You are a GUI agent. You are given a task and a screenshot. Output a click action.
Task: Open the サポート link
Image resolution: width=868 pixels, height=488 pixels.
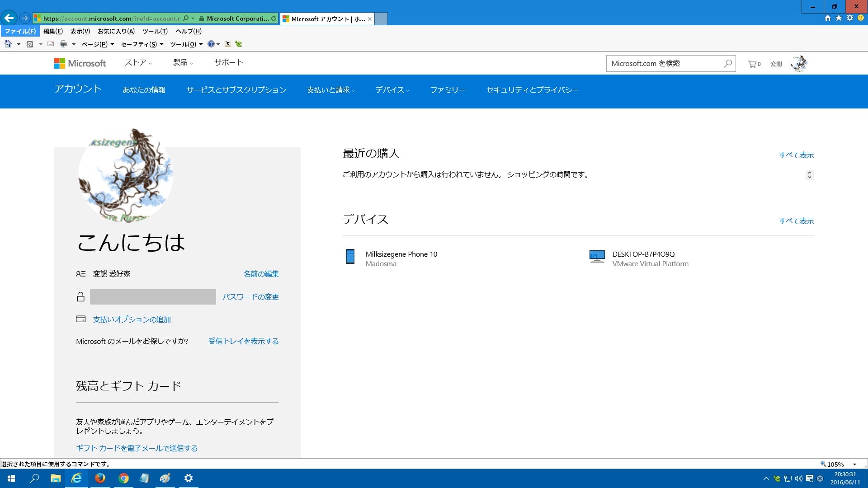click(x=229, y=63)
